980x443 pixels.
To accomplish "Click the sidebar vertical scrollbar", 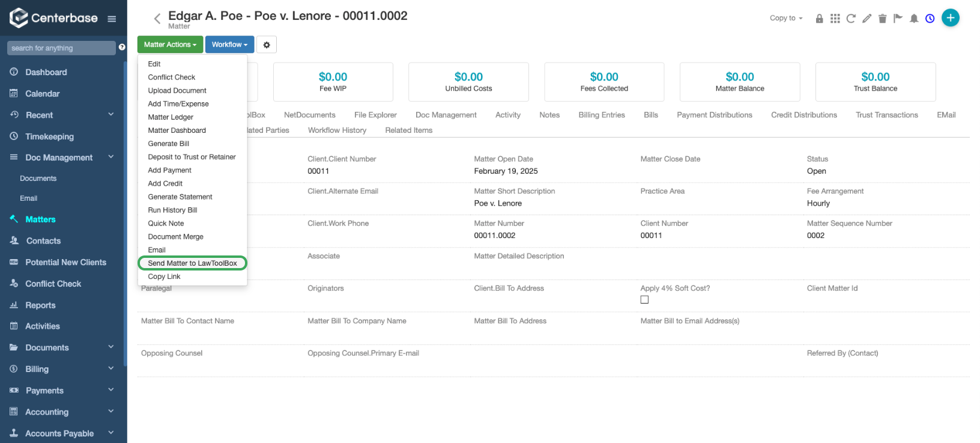I will pyautogui.click(x=125, y=213).
